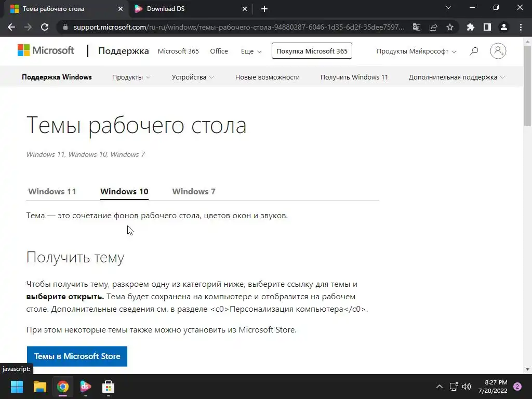
Task: Click the address bar URL
Action: coord(238,27)
